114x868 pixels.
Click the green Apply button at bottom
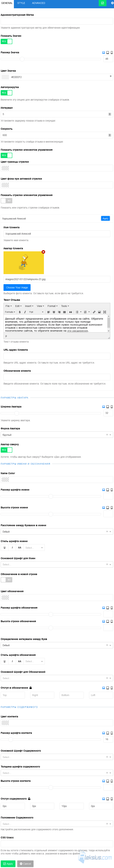point(8,864)
